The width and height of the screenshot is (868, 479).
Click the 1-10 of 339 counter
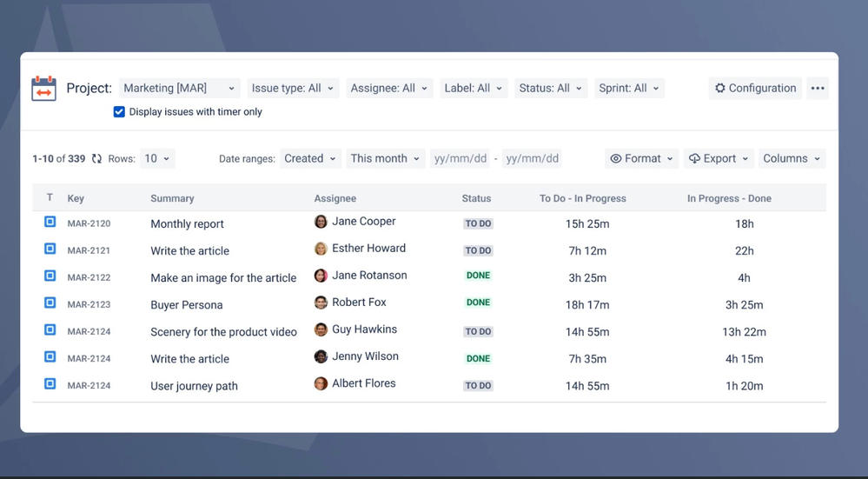pos(59,159)
